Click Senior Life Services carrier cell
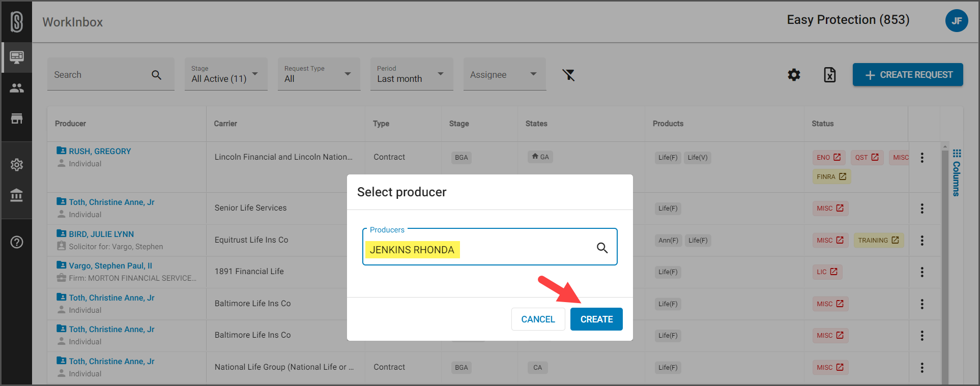 pyautogui.click(x=250, y=207)
